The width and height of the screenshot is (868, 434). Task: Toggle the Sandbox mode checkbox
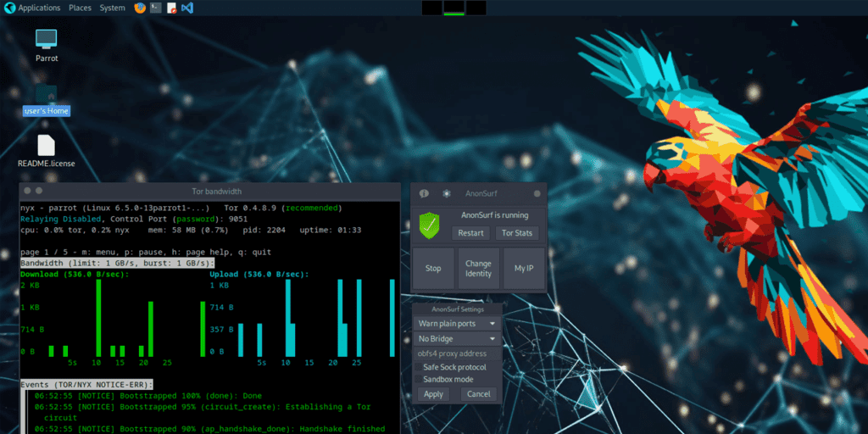[419, 379]
